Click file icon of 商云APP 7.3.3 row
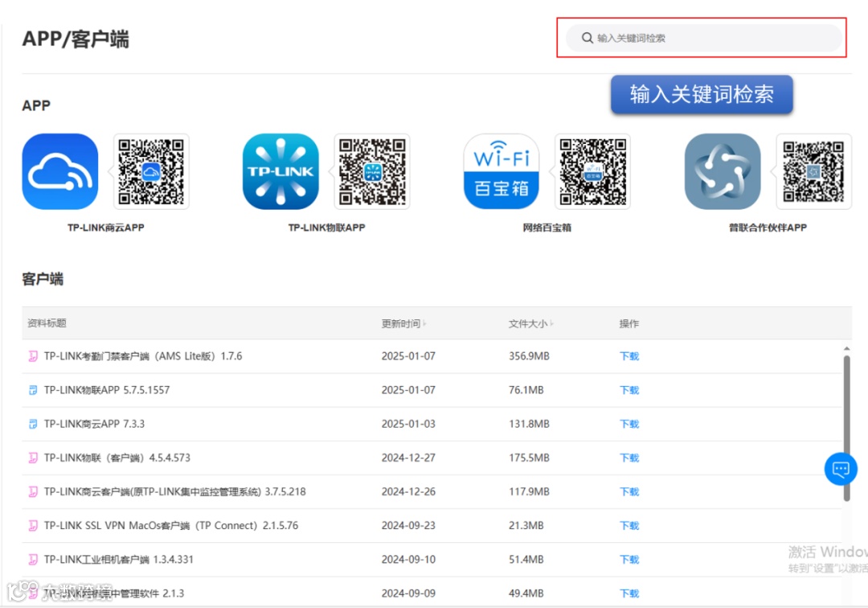Image resolution: width=868 pixels, height=608 pixels. click(33, 424)
